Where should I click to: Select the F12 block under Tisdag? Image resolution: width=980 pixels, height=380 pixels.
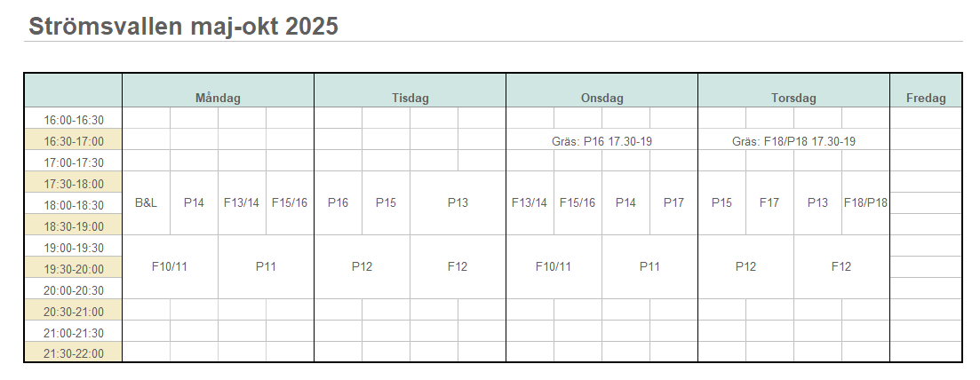(x=458, y=266)
